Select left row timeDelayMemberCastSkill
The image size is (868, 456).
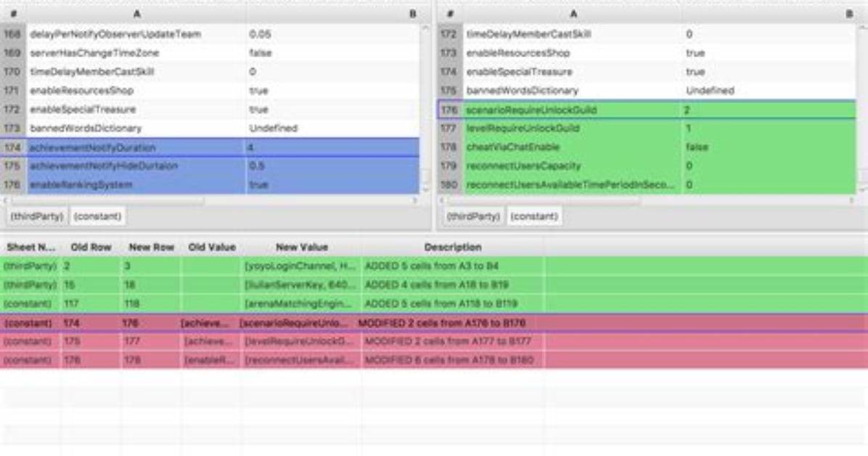point(210,71)
